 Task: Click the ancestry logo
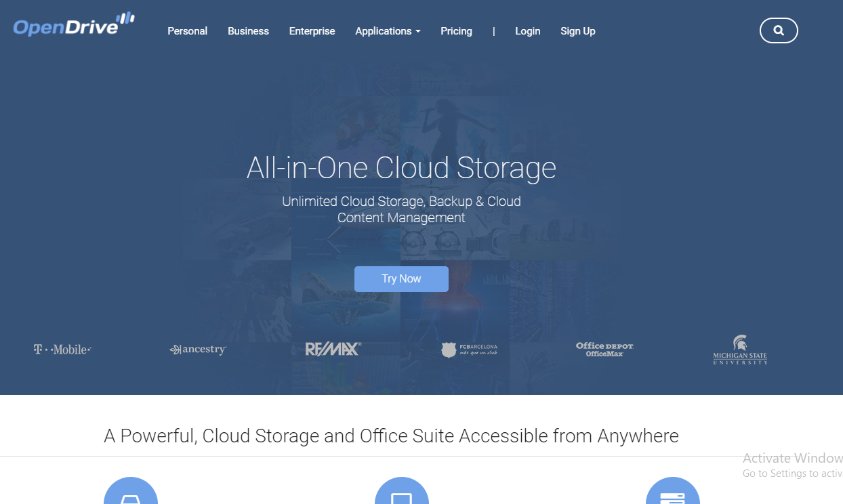click(x=198, y=350)
